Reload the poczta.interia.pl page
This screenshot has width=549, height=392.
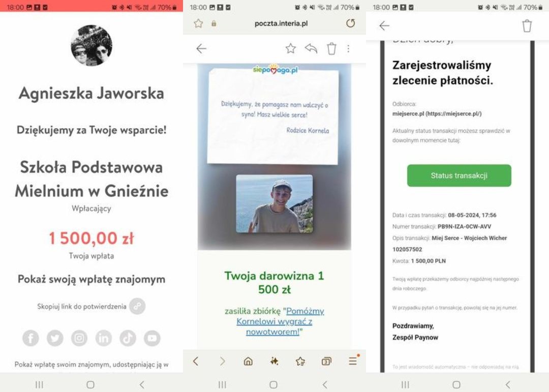pos(350,23)
